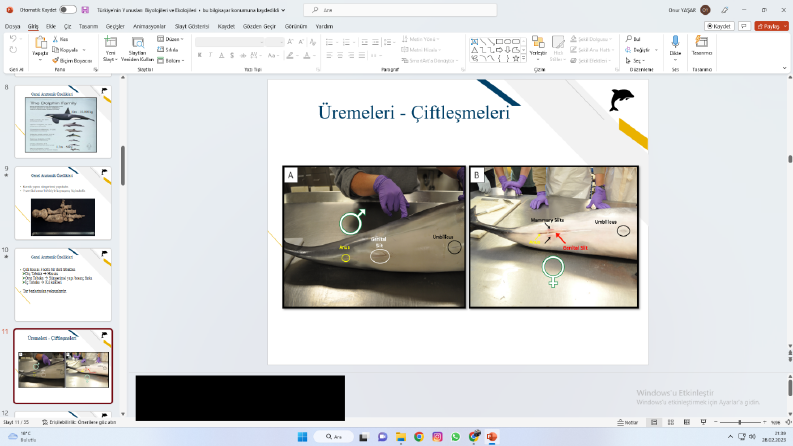Switch to Reading view icon
Viewport: 793px width, 446px height.
(687, 422)
